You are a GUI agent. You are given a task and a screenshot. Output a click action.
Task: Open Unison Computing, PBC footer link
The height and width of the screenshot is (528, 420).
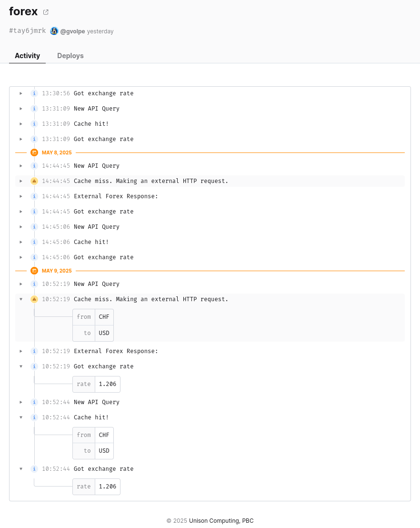click(221, 520)
